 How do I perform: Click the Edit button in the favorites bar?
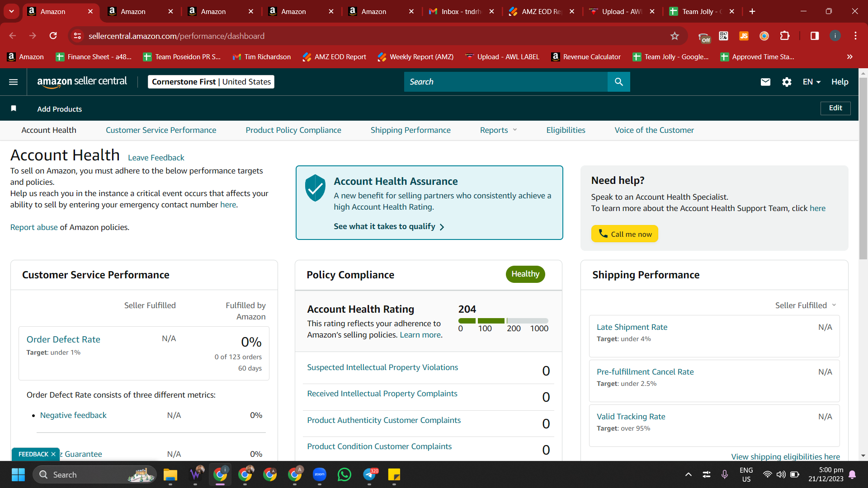[x=835, y=108]
